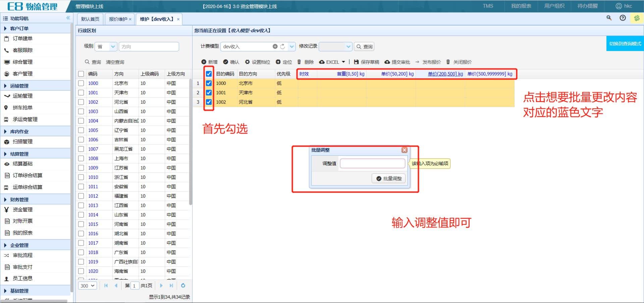The image size is (644, 303).
Task: Click 确认 confirm toolbar button
Action: click(x=231, y=62)
